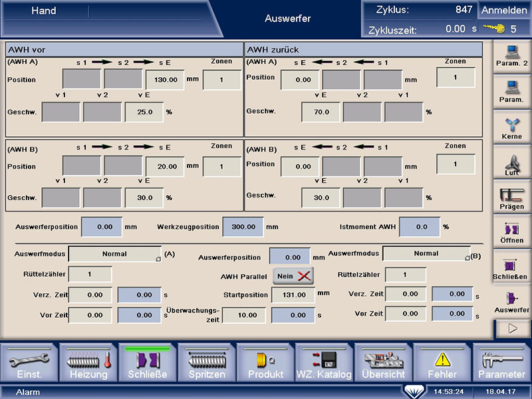532x399 pixels.
Task: Edit Rüttelzähler (A) field
Action: (x=90, y=274)
